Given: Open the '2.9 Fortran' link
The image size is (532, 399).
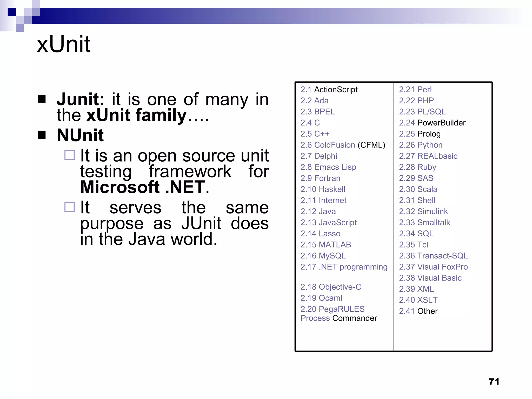Looking at the screenshot, I should [x=320, y=178].
